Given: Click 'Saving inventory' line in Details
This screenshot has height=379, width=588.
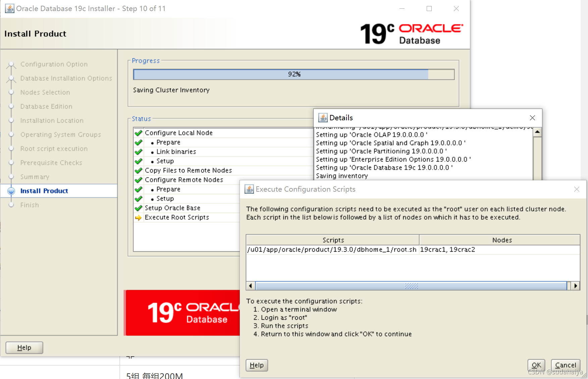Looking at the screenshot, I should [342, 176].
